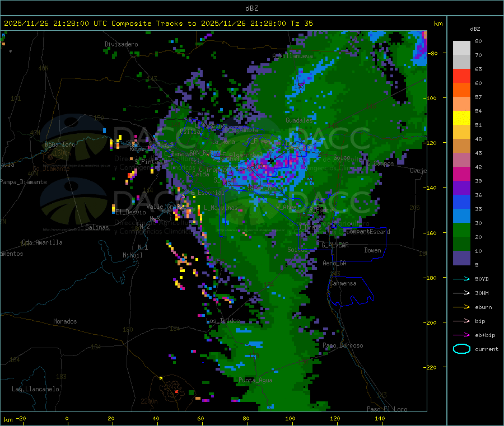504x426 pixels.
Task: Click the yellow eburn arrow legend icon
Action: click(x=461, y=307)
